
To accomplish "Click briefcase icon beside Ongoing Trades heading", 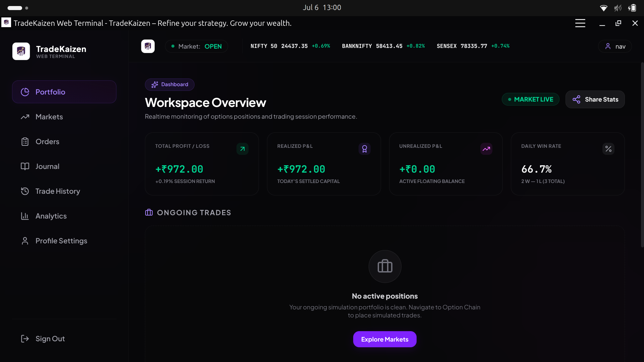I will click(x=149, y=213).
